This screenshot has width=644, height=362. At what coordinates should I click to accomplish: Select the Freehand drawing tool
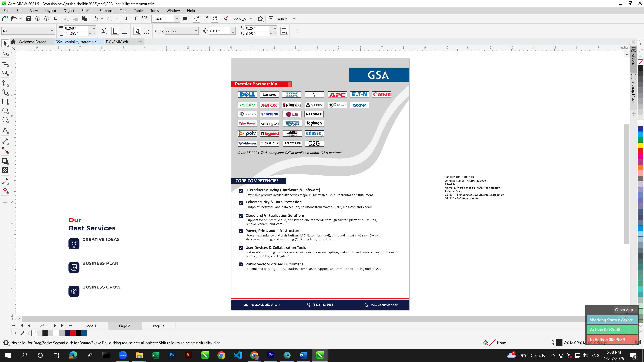(5, 83)
